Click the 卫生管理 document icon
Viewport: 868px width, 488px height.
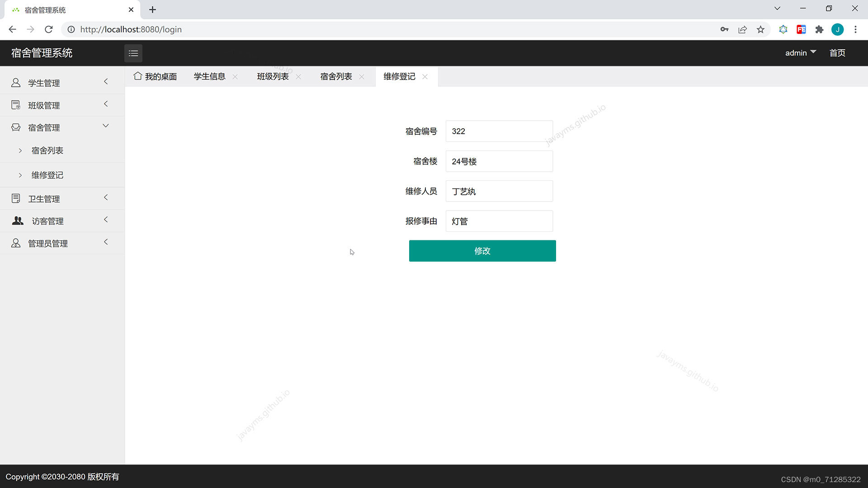[16, 198]
